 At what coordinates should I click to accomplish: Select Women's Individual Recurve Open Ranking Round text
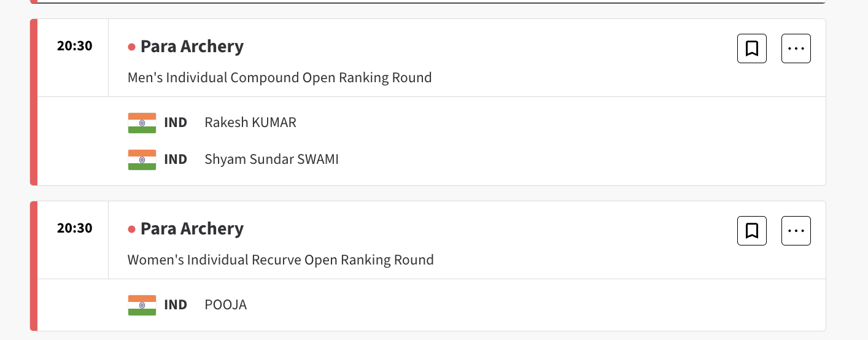281,260
